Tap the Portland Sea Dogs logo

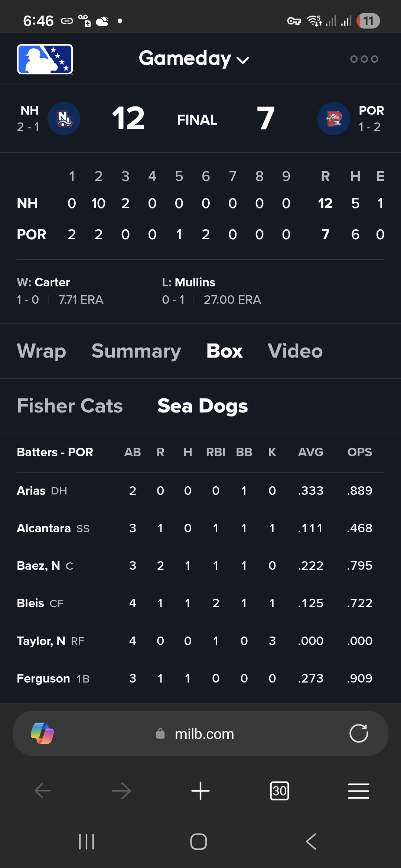coord(333,119)
